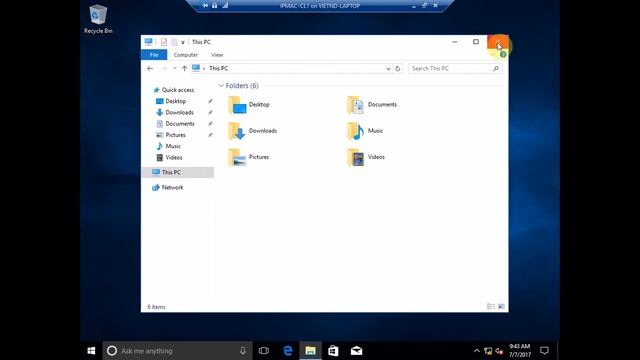The width and height of the screenshot is (640, 360).
Task: Show hidden system tray icons
Action: tap(477, 351)
